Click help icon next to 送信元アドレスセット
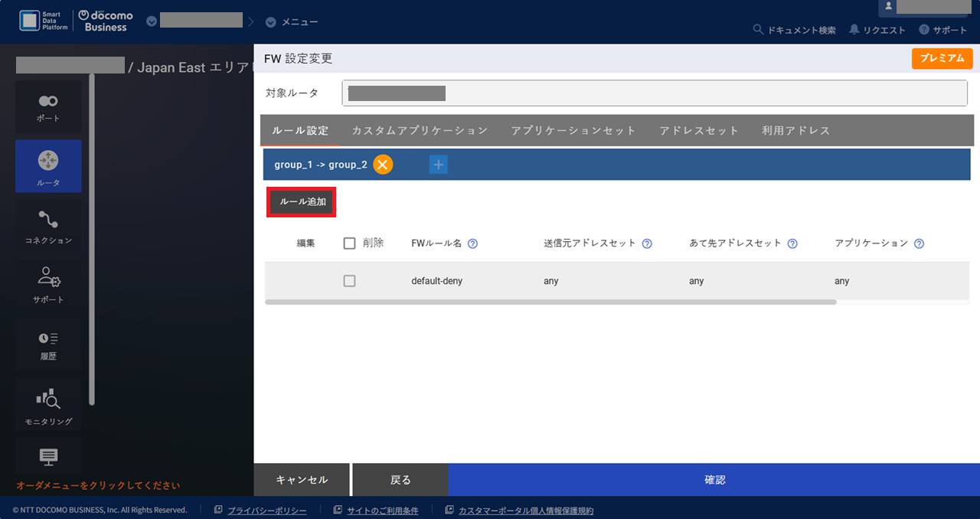The image size is (980, 519). [647, 244]
